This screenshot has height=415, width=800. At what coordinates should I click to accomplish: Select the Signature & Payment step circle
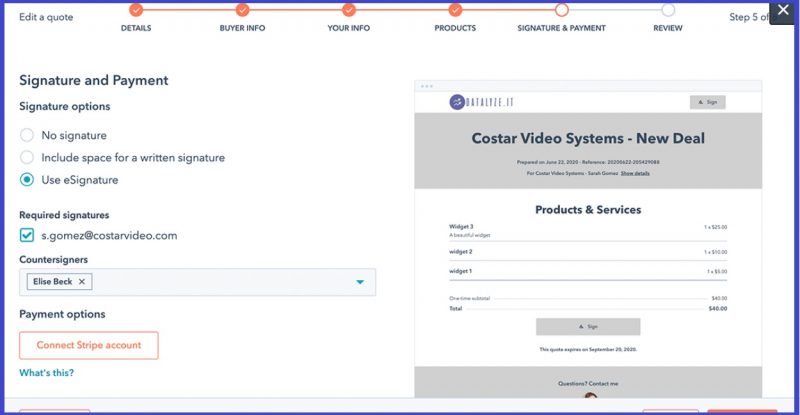[562, 10]
